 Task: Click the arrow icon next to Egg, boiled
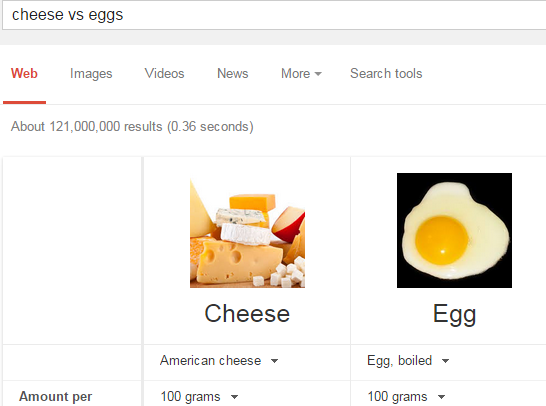coord(445,361)
